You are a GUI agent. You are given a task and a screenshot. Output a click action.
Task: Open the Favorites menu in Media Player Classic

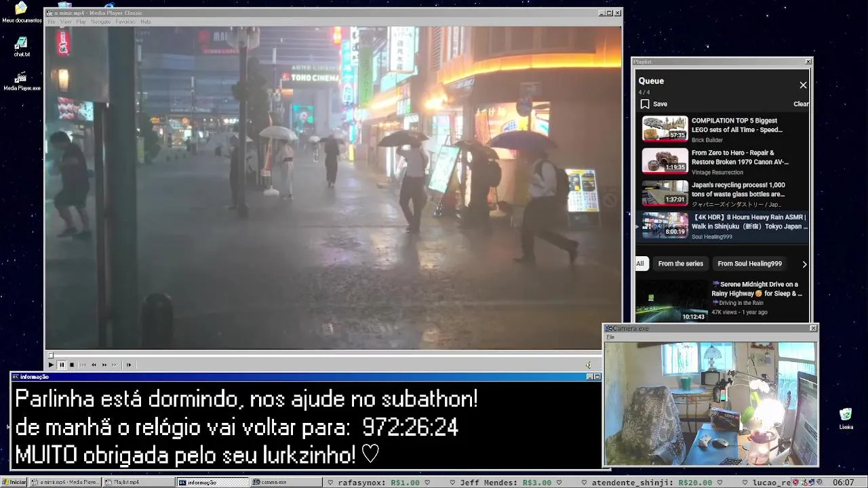125,22
